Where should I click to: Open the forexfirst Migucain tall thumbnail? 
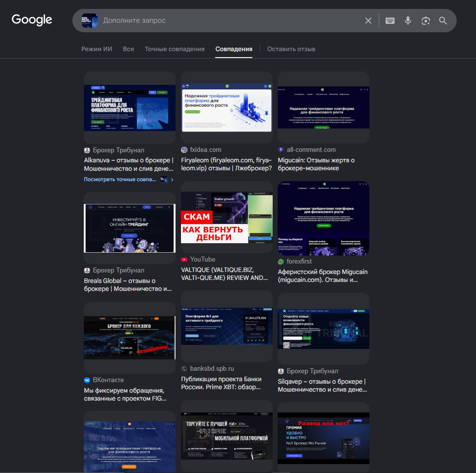tap(324, 218)
